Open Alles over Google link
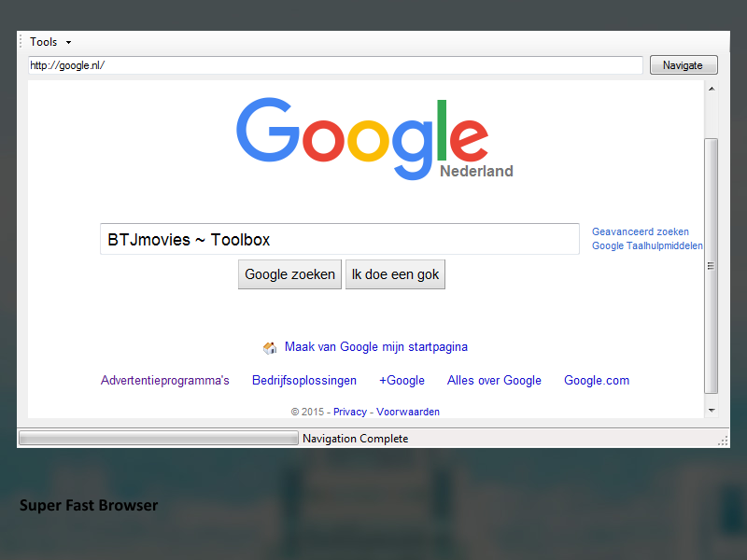Viewport: 747px width, 560px height. tap(494, 381)
